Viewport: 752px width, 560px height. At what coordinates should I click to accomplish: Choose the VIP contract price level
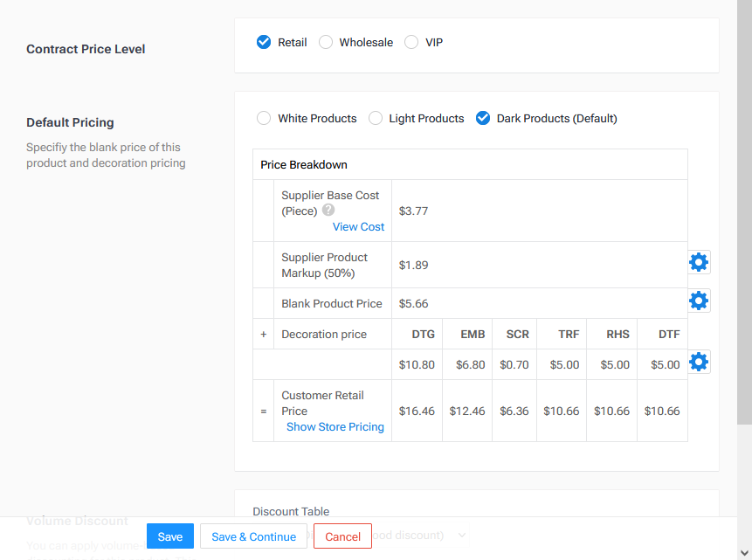(410, 41)
